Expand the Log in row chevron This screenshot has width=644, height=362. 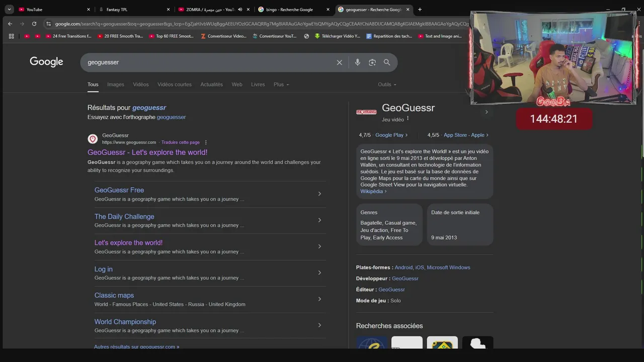pos(319,273)
